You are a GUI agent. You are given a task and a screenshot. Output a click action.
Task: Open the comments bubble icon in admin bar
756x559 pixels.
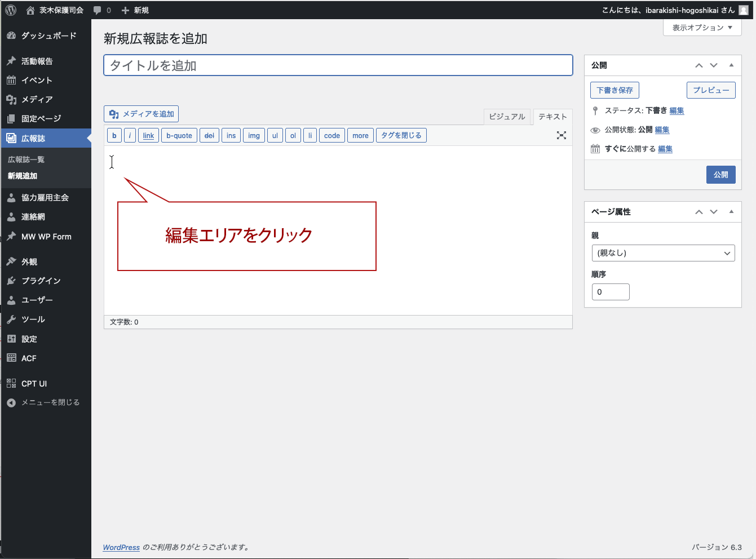98,10
